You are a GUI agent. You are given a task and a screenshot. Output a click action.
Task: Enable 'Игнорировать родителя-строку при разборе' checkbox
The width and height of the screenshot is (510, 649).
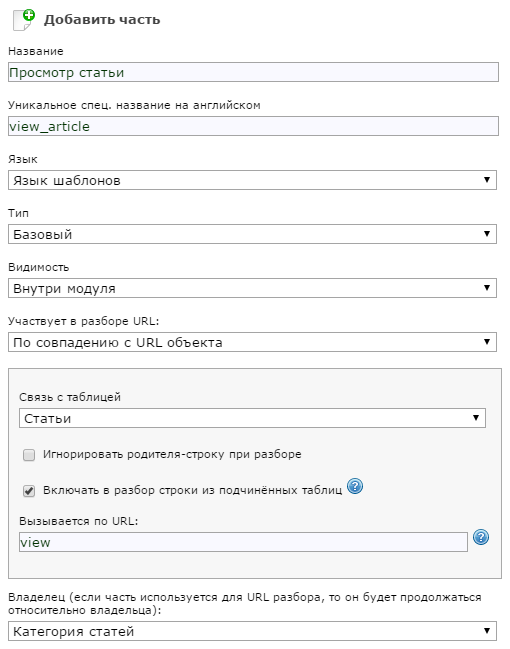[x=29, y=455]
